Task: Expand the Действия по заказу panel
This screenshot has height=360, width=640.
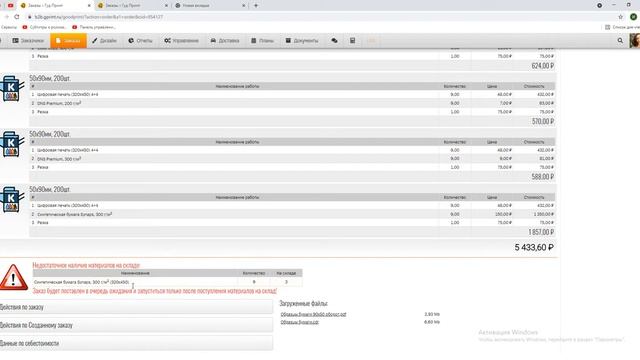Action: point(136,307)
